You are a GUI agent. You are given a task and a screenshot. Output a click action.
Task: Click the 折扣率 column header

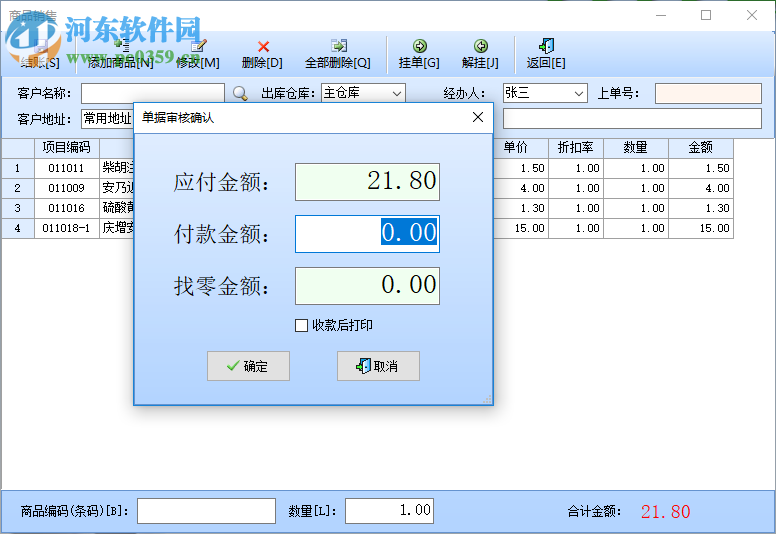[576, 147]
